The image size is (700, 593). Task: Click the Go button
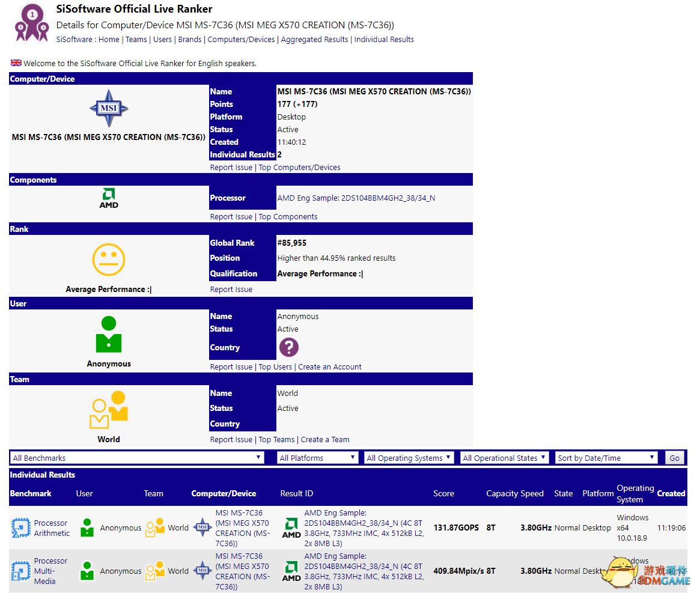tap(675, 458)
